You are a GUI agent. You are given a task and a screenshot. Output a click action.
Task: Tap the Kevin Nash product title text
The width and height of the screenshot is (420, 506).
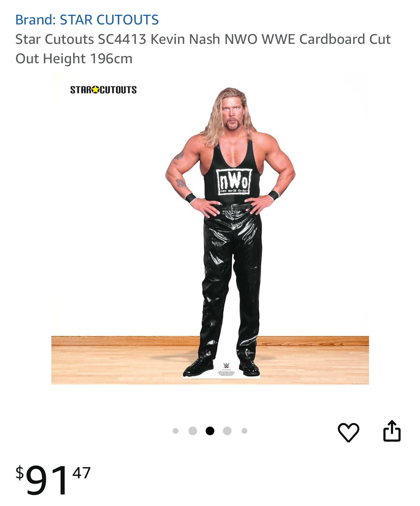click(203, 49)
